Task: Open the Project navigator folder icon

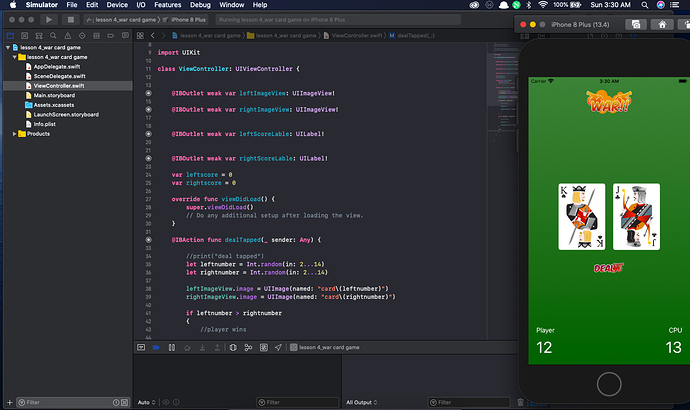Action: click(x=11, y=36)
